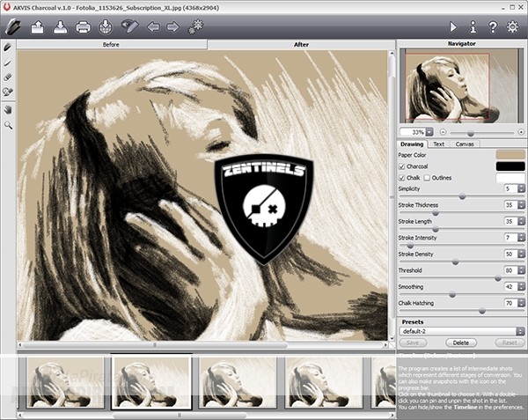528x420 pixels.
Task: Open image with the upload arrow icon
Action: click(37, 27)
